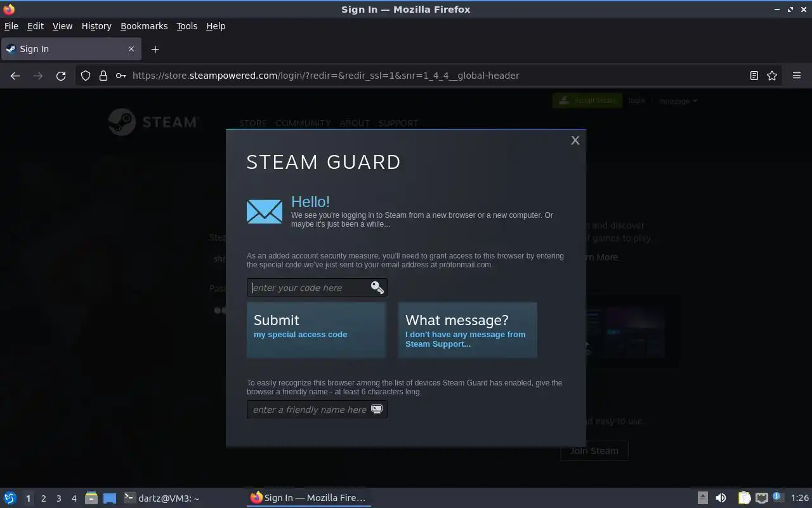812x508 pixels.
Task: Open the system start menu bird icon
Action: [10, 498]
